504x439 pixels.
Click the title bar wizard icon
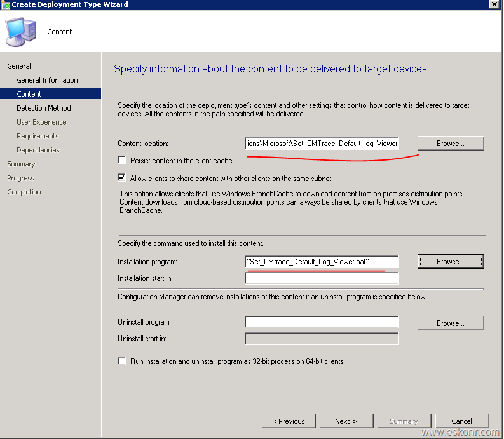click(x=6, y=4)
